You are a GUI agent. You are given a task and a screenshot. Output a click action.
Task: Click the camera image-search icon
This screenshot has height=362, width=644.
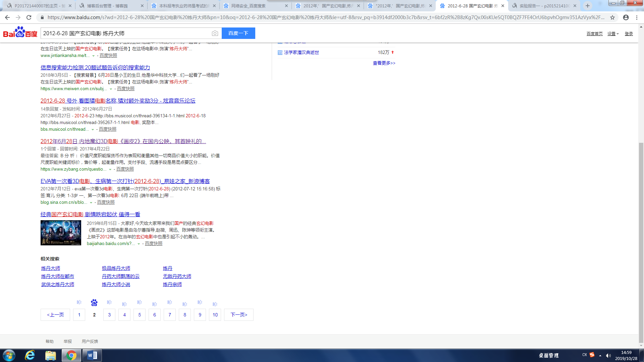215,33
